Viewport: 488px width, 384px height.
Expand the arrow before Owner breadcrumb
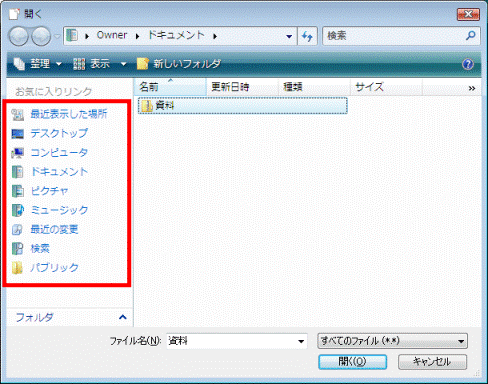[87, 36]
